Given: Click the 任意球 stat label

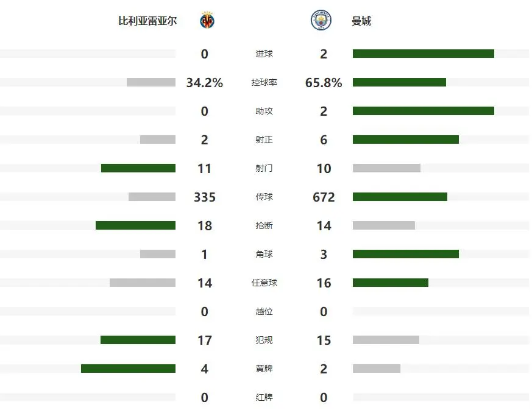Looking at the screenshot, I should (x=264, y=283).
